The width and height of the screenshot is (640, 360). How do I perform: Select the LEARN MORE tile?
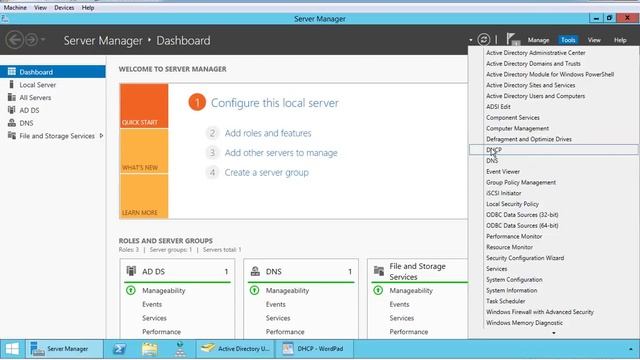pyautogui.click(x=144, y=196)
